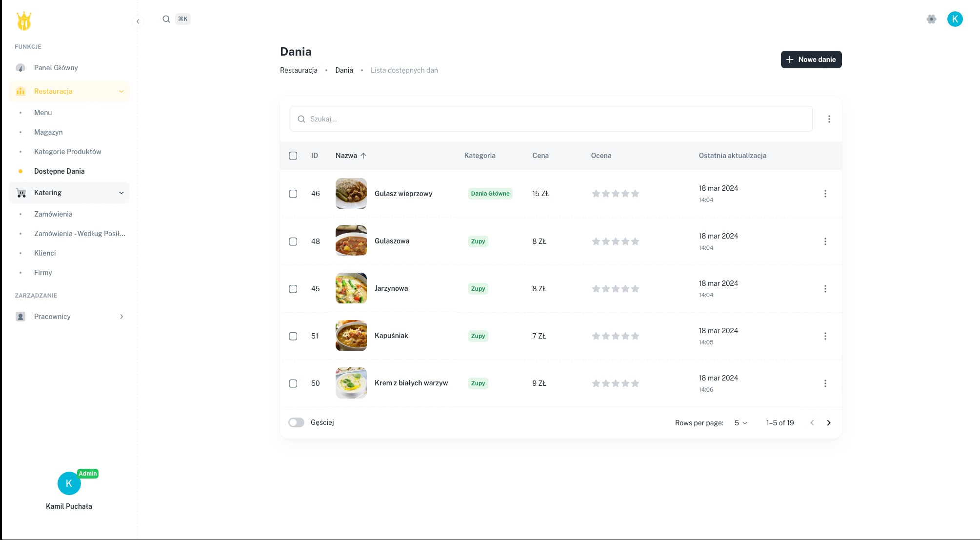This screenshot has width=980, height=540.
Task: Click the Restauracja breadcrumb link
Action: tap(299, 70)
